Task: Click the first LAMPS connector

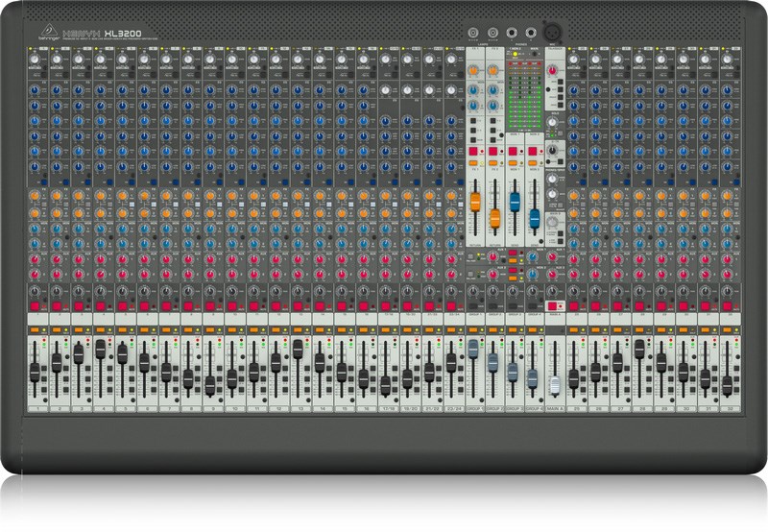Action: tap(472, 33)
